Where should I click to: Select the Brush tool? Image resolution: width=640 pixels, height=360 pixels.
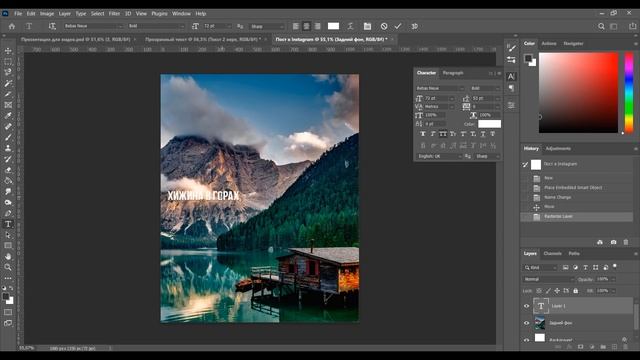(8, 137)
